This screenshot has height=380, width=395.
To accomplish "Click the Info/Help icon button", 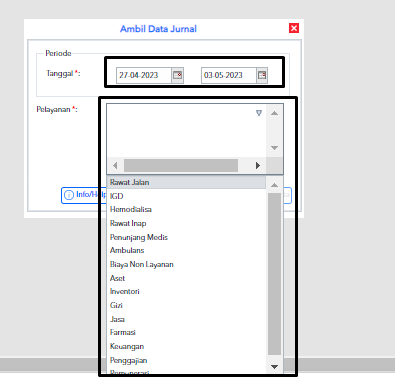I will click(x=69, y=195).
